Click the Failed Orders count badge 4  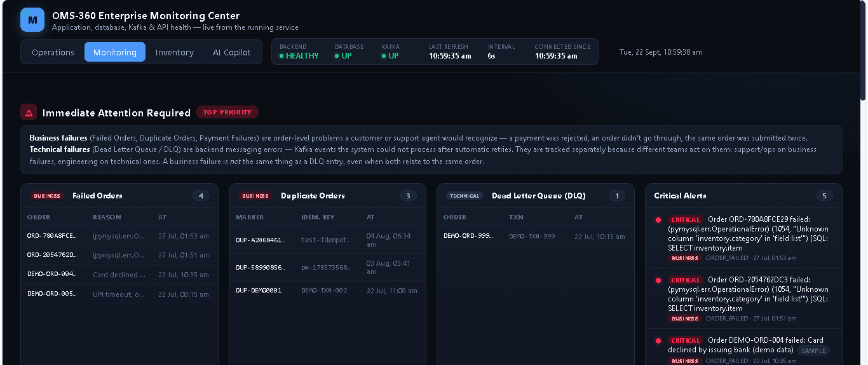201,196
